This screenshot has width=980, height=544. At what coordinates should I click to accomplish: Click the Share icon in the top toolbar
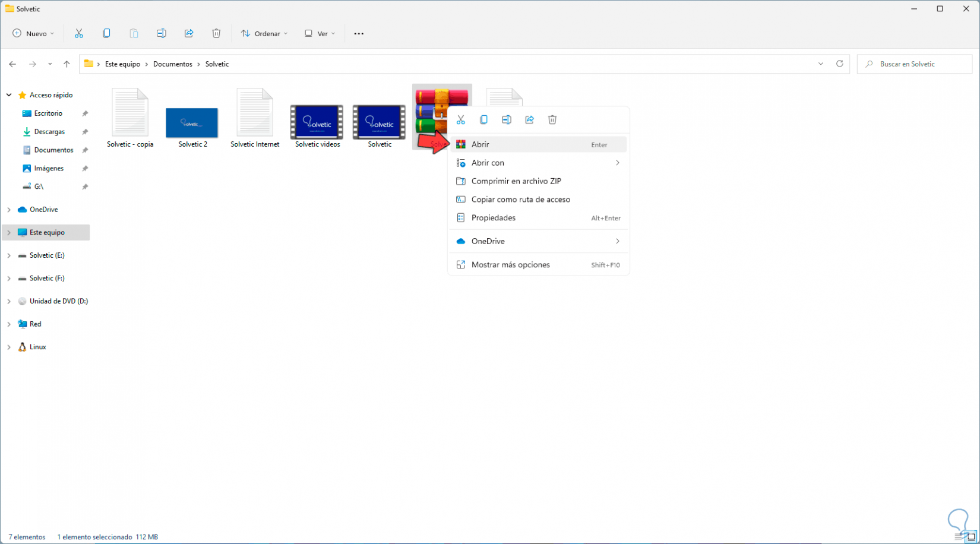tap(189, 34)
